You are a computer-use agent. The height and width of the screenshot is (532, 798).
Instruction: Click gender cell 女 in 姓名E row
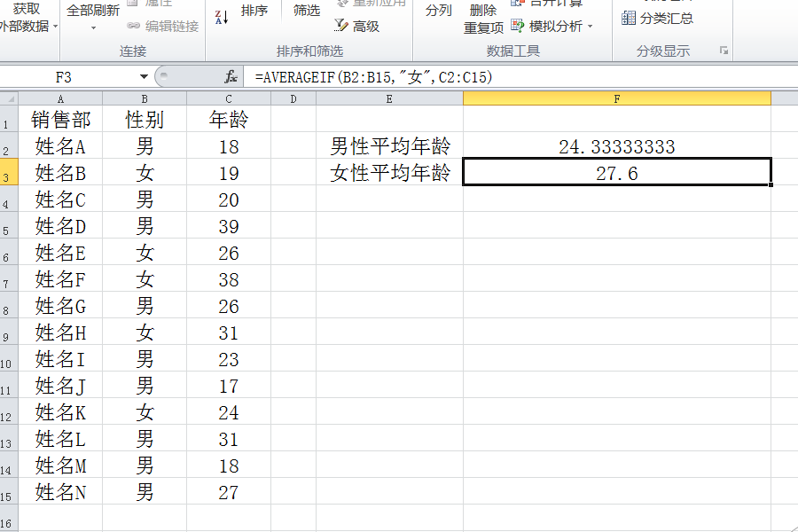pos(145,252)
